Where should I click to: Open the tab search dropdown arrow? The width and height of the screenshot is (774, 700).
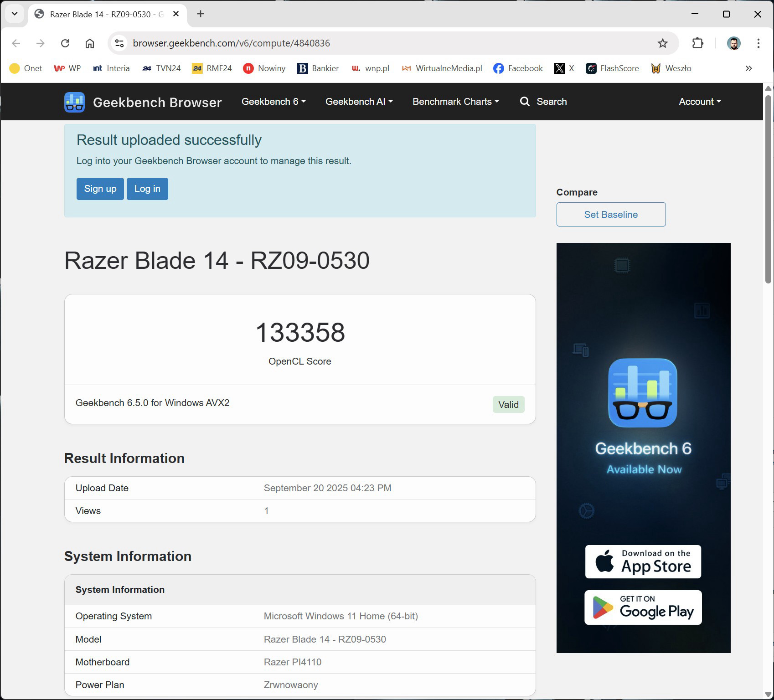[x=15, y=14]
